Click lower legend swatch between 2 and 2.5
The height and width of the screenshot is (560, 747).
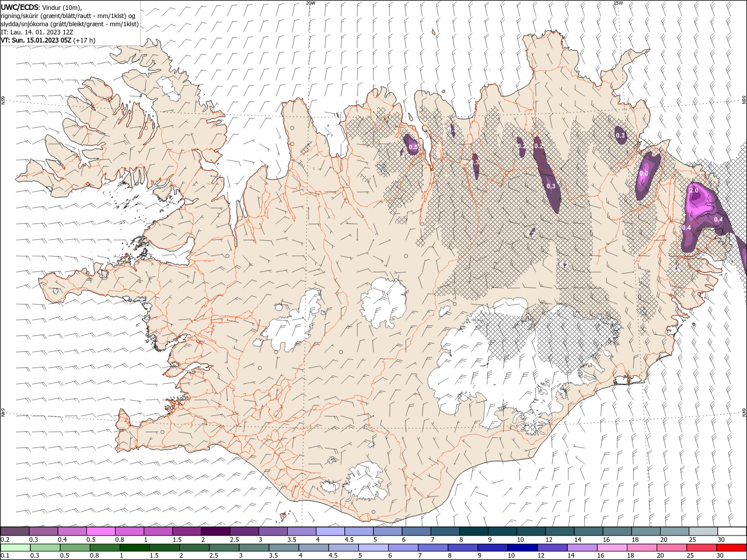(x=194, y=548)
